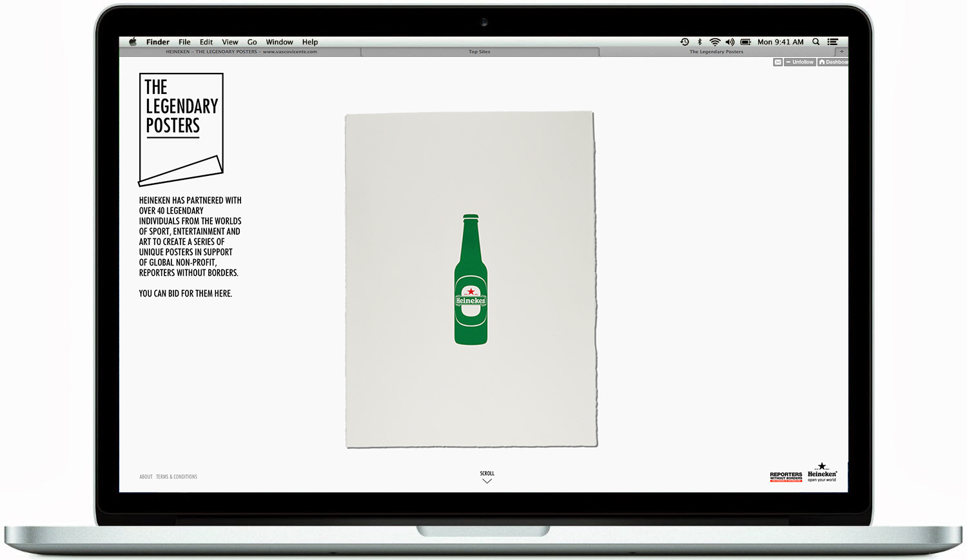Image resolution: width=967 pixels, height=560 pixels.
Task: Click the Dashboard button
Action: click(833, 62)
